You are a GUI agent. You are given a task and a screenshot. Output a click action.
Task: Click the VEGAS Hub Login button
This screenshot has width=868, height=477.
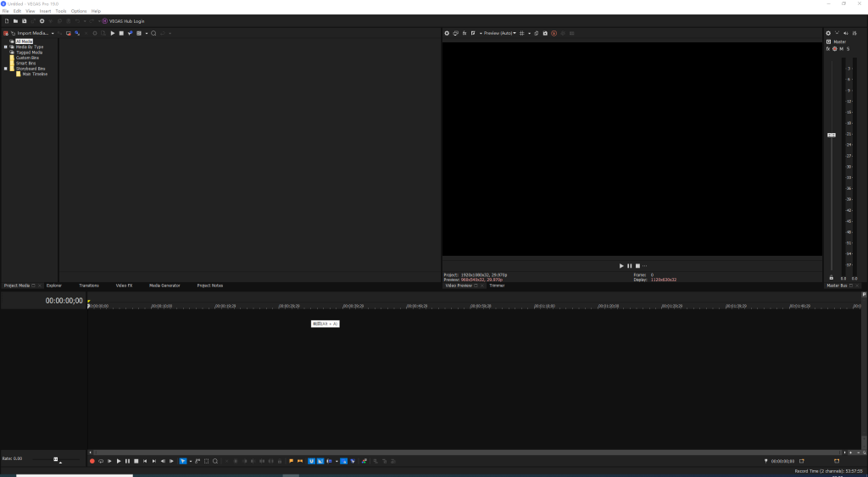[x=124, y=21]
